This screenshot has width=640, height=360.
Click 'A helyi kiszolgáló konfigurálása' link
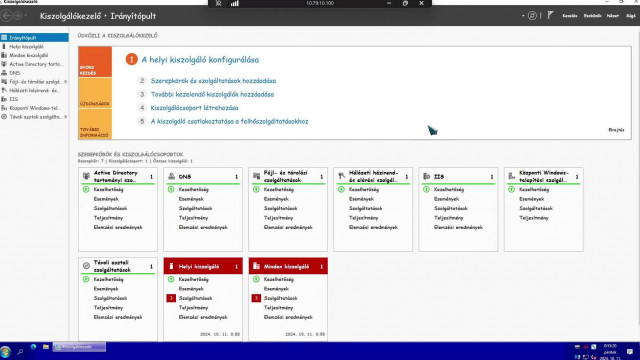tap(200, 60)
